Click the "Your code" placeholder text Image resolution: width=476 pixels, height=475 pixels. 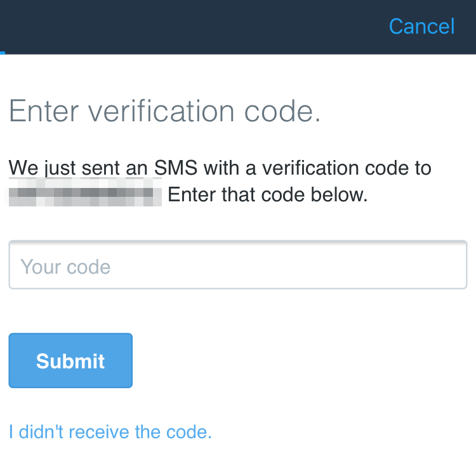[65, 267]
